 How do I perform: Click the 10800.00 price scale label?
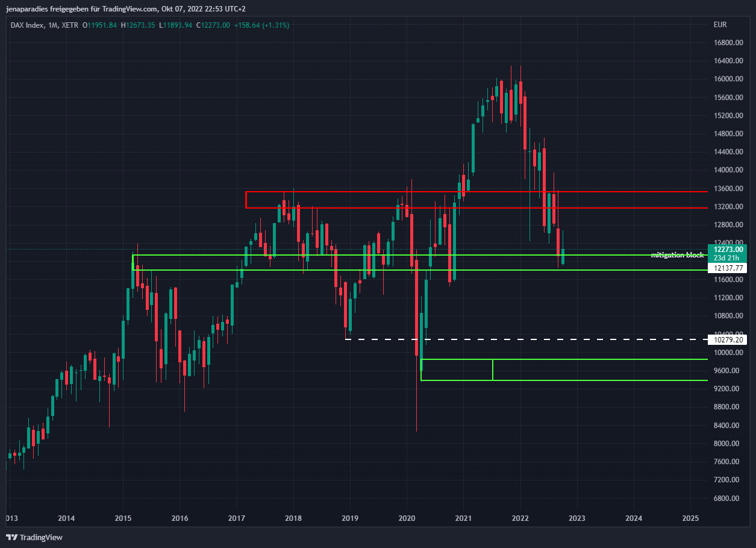pyautogui.click(x=727, y=316)
